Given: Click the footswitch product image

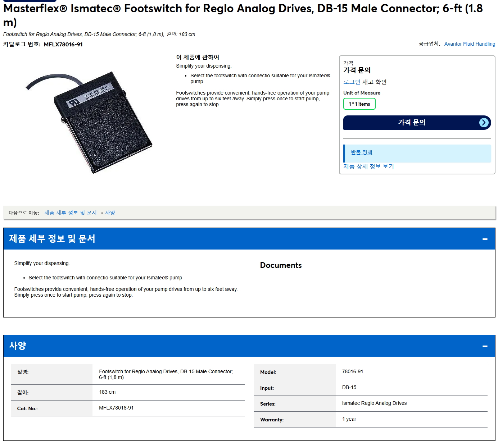Looking at the screenshot, I should pyautogui.click(x=89, y=122).
